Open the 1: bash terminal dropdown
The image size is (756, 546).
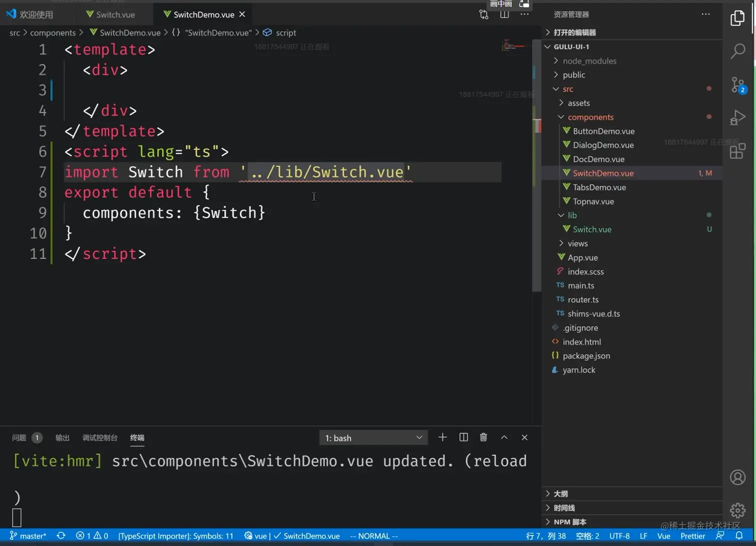373,438
